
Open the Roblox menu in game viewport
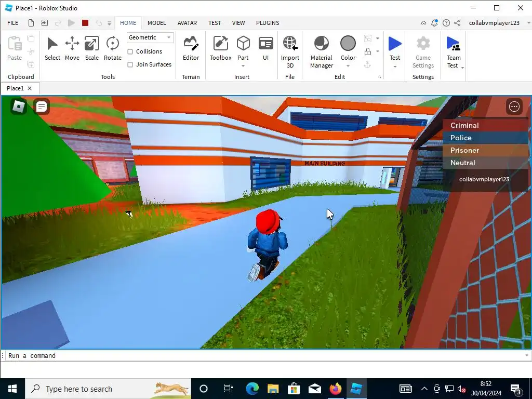click(x=19, y=107)
